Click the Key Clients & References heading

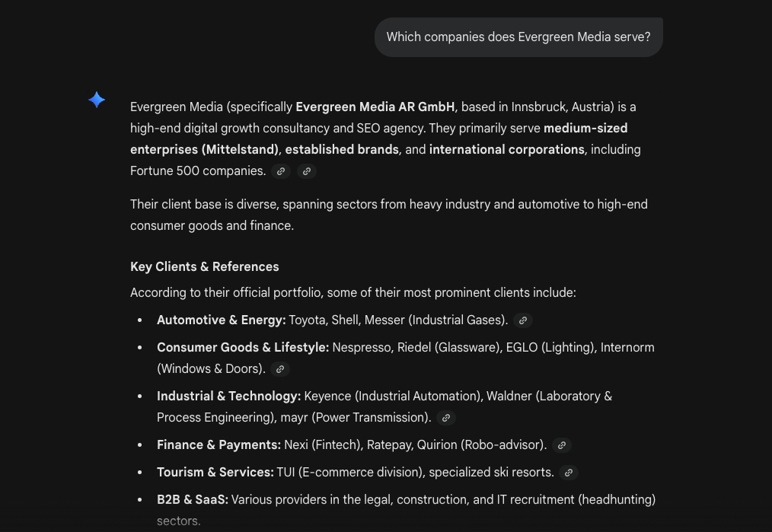point(204,266)
